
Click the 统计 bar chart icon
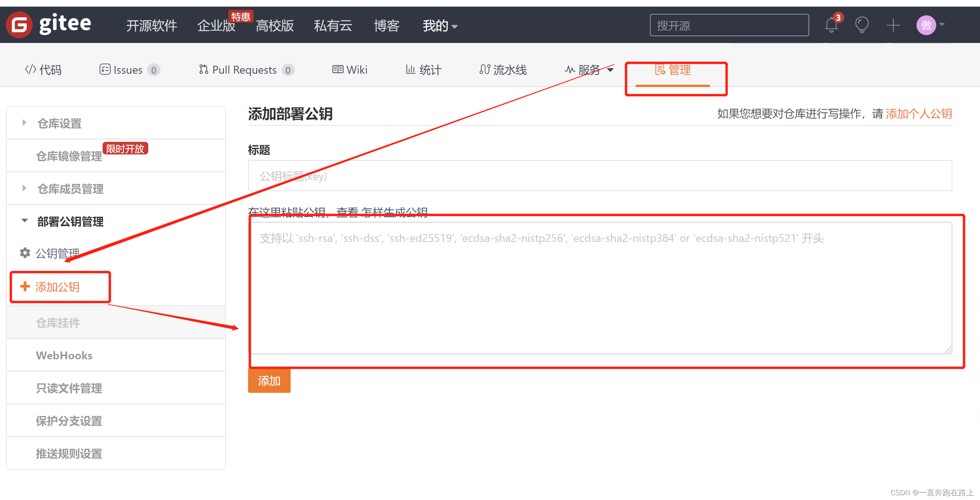(x=411, y=69)
